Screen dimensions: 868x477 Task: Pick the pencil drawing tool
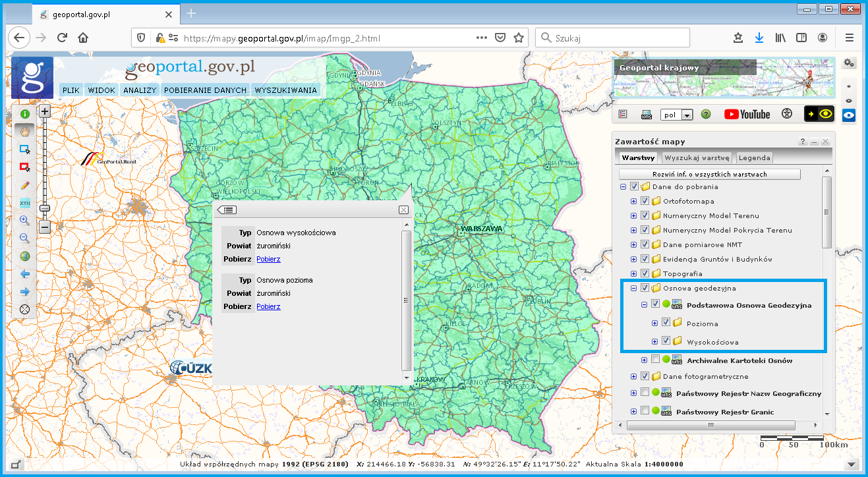tap(25, 185)
